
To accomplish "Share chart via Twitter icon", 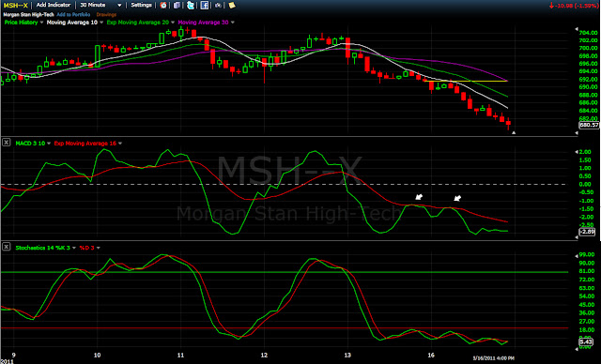I will pos(191,5).
